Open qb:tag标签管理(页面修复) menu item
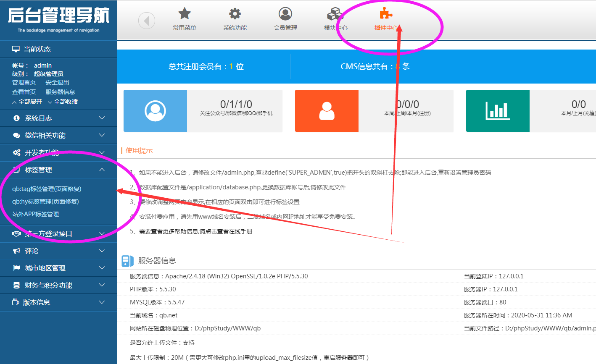Image resolution: width=596 pixels, height=364 pixels. [x=47, y=189]
